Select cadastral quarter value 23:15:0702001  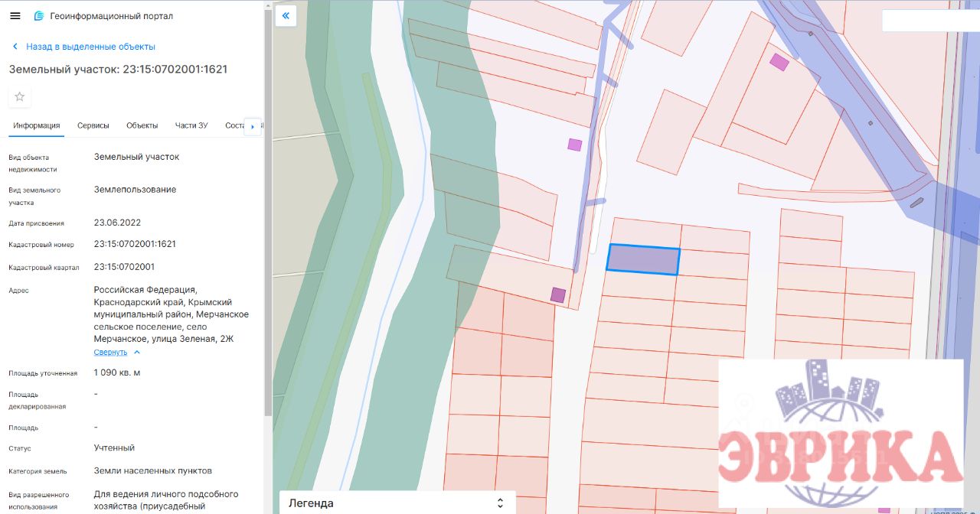[x=124, y=267]
